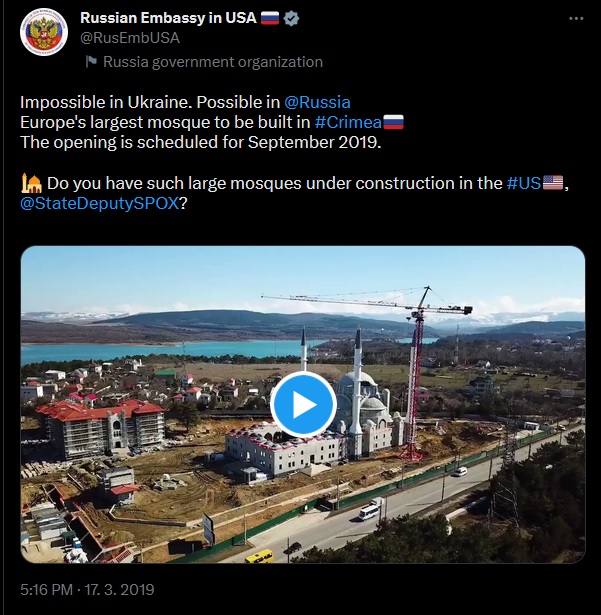Screen dimensions: 601x615
Task: Open the 'Russia government organization' label
Action: point(213,62)
